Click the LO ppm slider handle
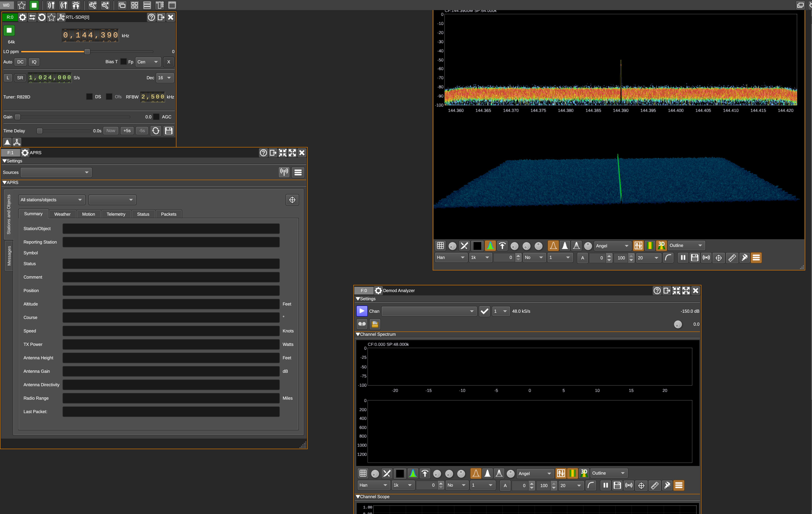The image size is (812, 514). pos(87,52)
